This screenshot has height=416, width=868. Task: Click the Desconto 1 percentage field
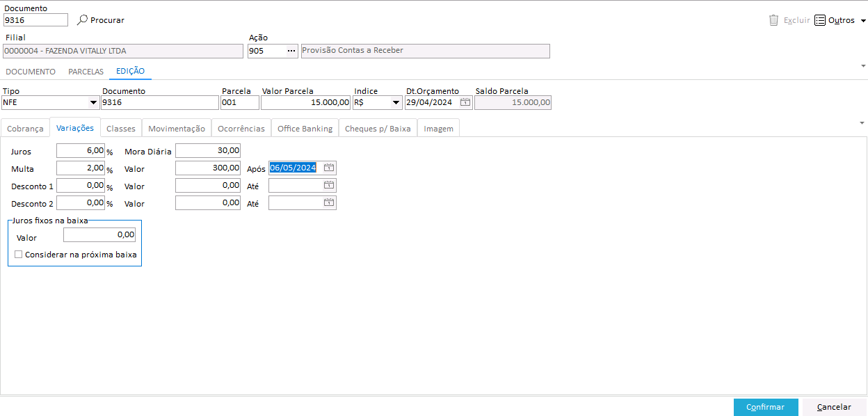tap(81, 185)
